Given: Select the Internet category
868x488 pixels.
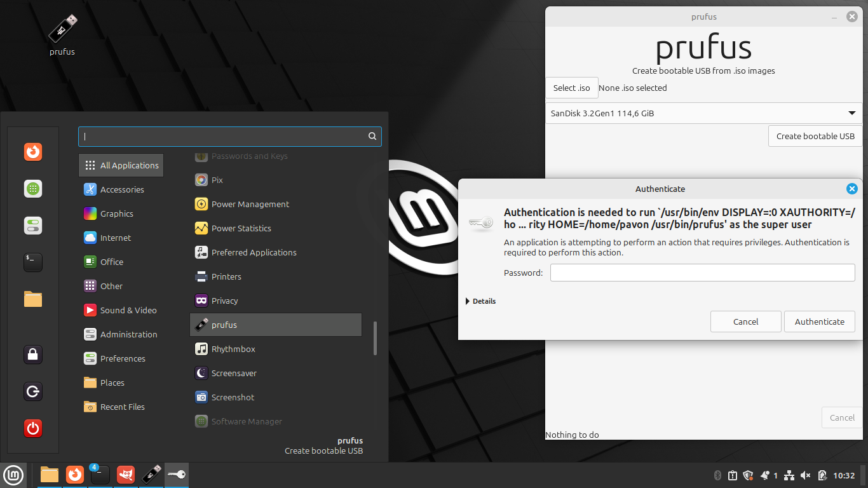Looking at the screenshot, I should coord(121,238).
